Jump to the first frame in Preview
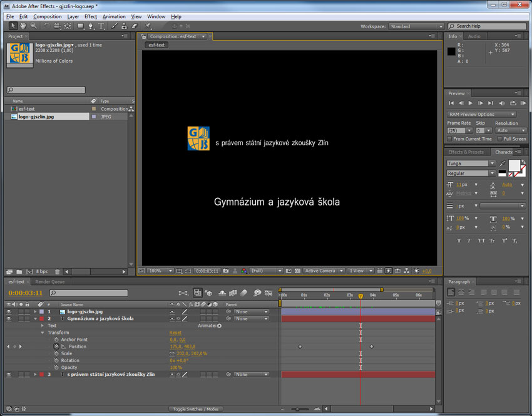Screen dimensions: 532x416 (x=451, y=103)
